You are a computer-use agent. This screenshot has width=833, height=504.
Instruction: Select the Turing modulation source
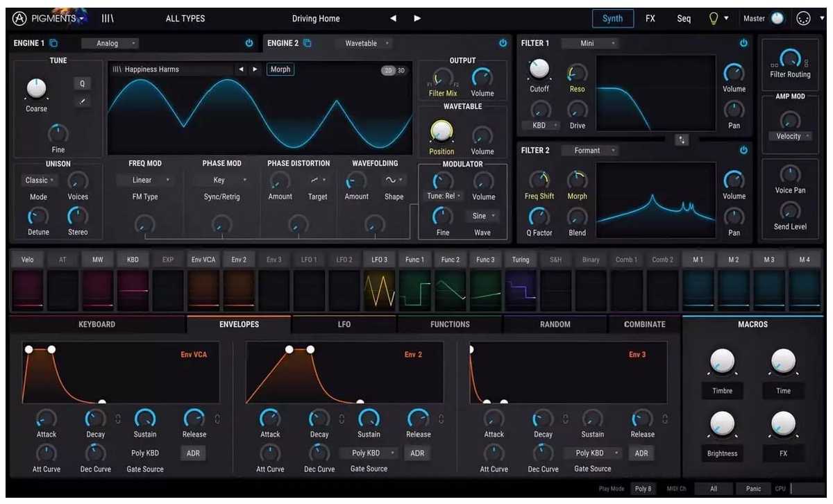click(521, 260)
